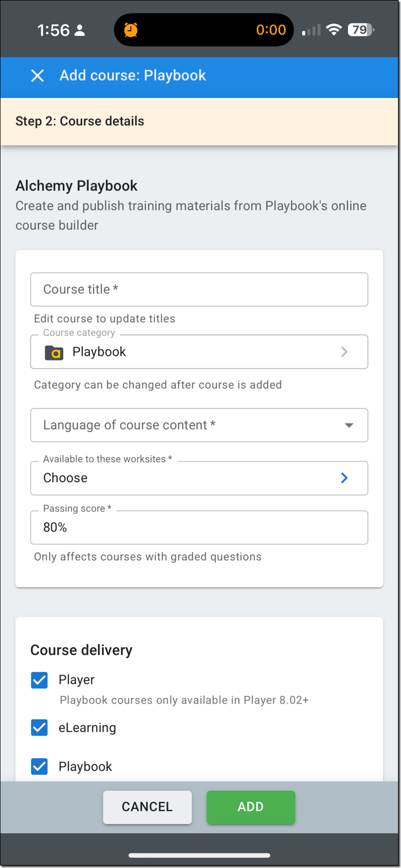
Task: Click the Course title input field
Action: [199, 289]
